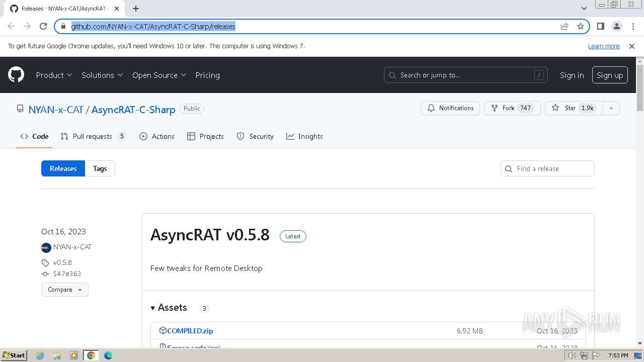Click the site lock icon in address bar
Viewport: 644px width, 362px height.
[63, 26]
